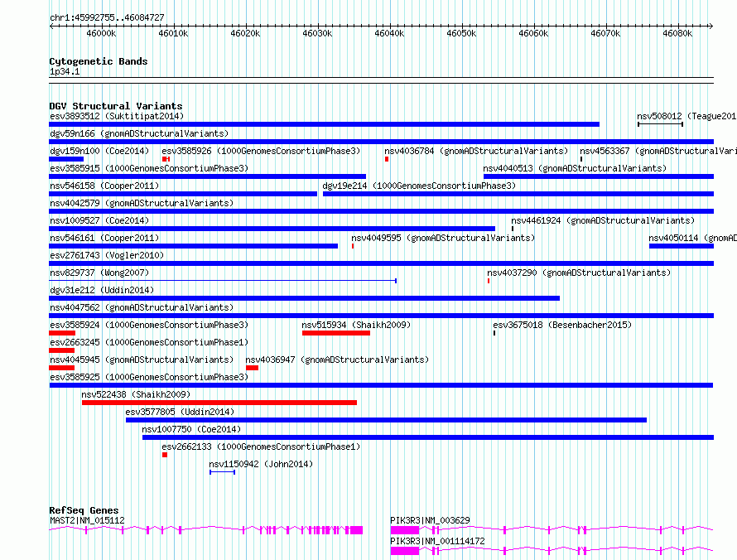Screen dimensions: 737x560
Task: Select nsv515934 (Shaikh2009) red bar
Action: pyautogui.click(x=336, y=333)
